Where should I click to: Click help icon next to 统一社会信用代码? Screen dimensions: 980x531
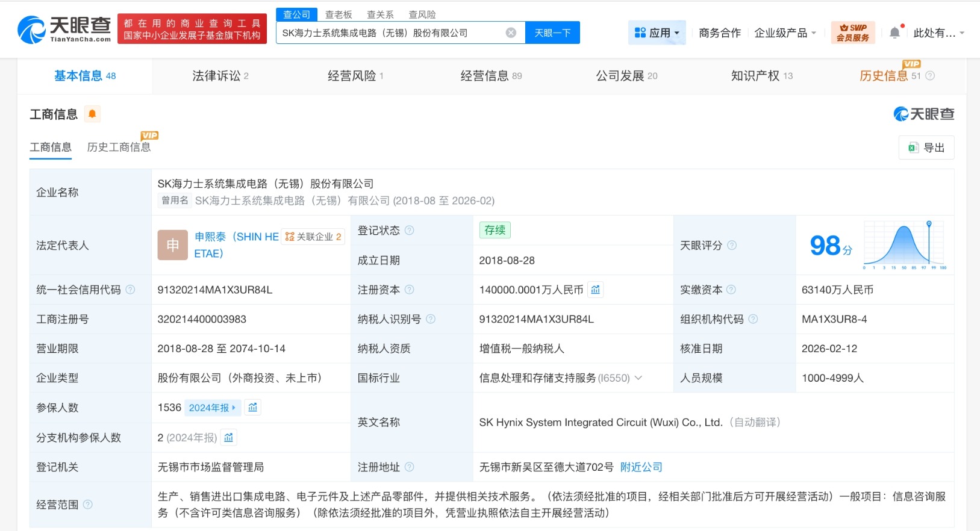[x=130, y=290]
